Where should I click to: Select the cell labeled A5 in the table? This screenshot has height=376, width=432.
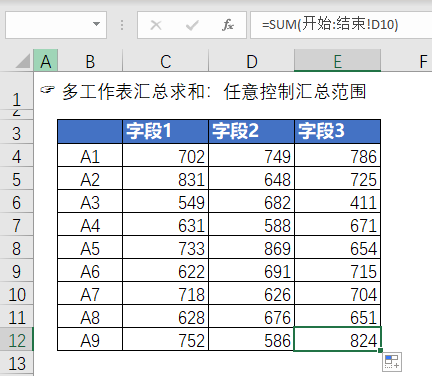[x=90, y=247]
